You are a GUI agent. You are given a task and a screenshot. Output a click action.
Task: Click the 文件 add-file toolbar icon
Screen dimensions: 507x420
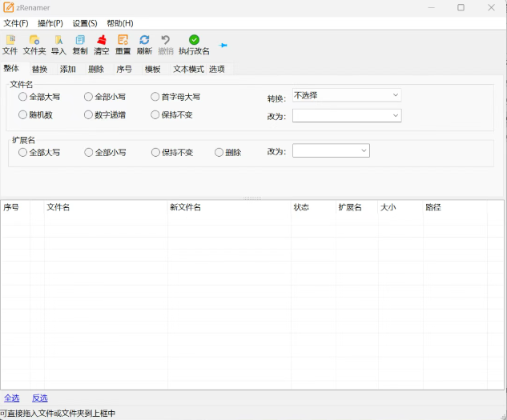pyautogui.click(x=10, y=40)
